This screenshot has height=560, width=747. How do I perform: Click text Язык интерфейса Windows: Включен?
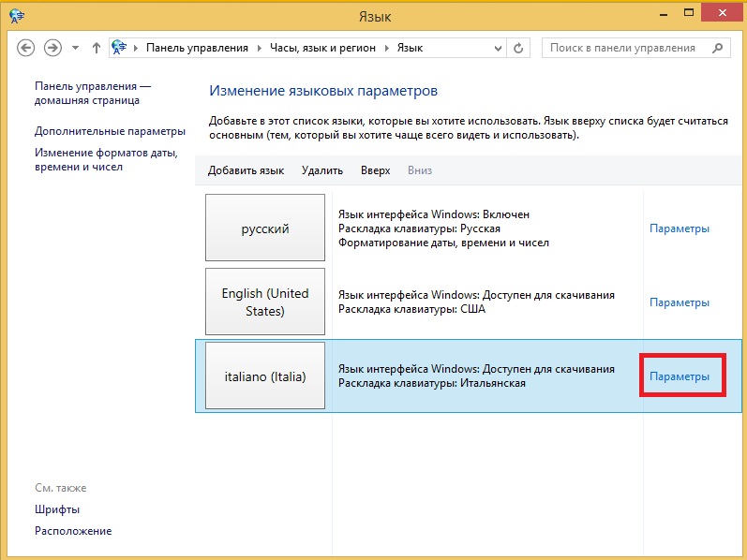click(x=434, y=214)
